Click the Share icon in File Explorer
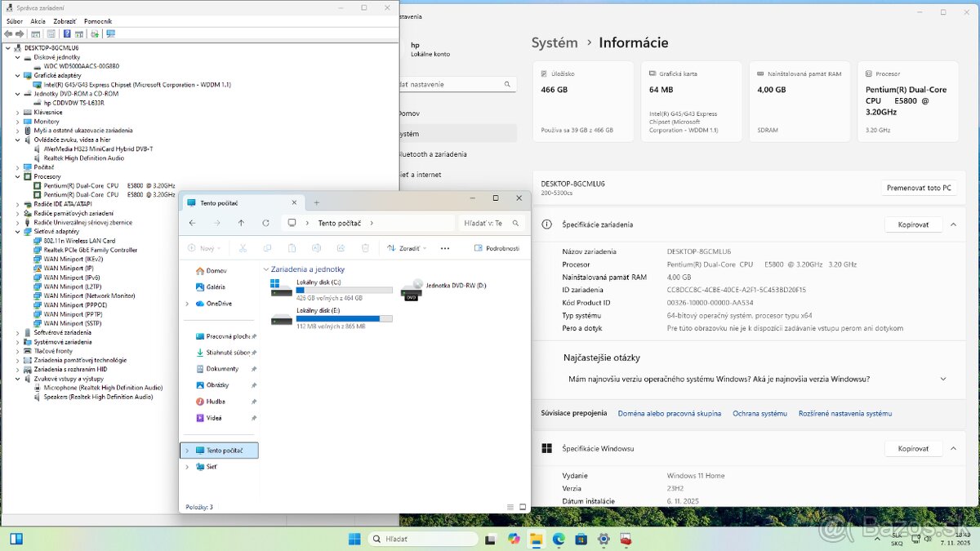 pos(340,247)
